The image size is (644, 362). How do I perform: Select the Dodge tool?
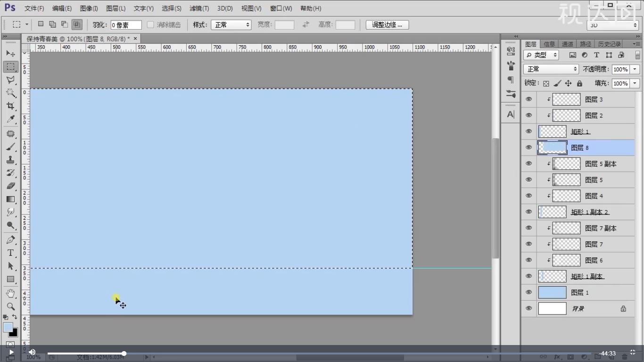click(10, 225)
